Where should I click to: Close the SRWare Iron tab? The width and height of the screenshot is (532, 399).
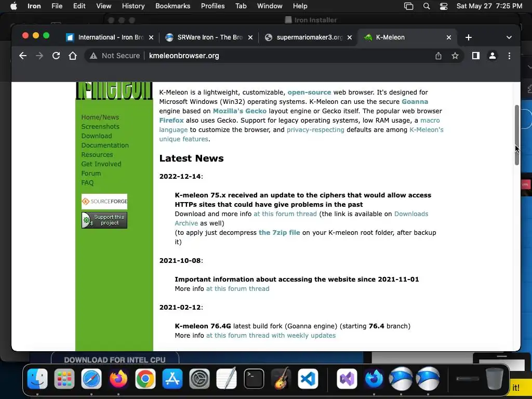tap(250, 37)
